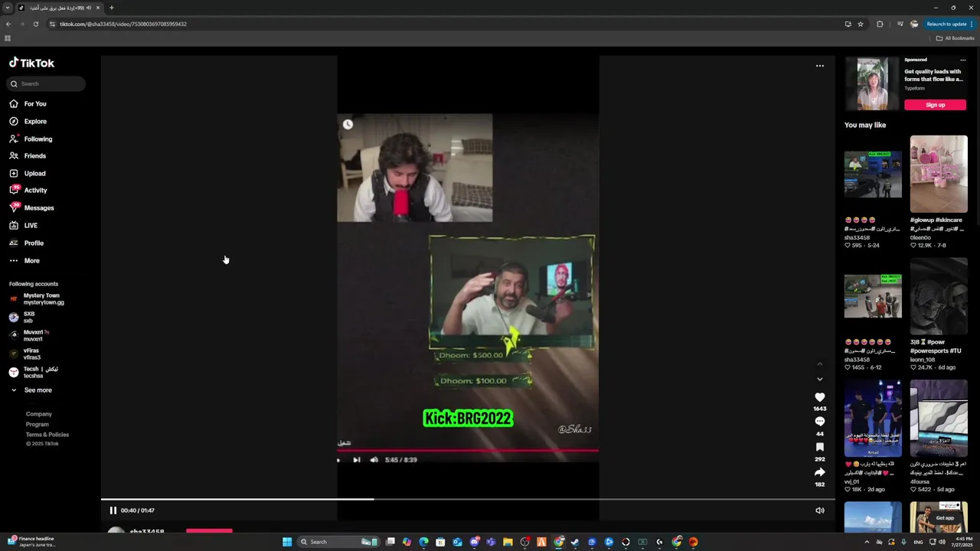Open the apps grid in bookmarks bar

coord(8,38)
